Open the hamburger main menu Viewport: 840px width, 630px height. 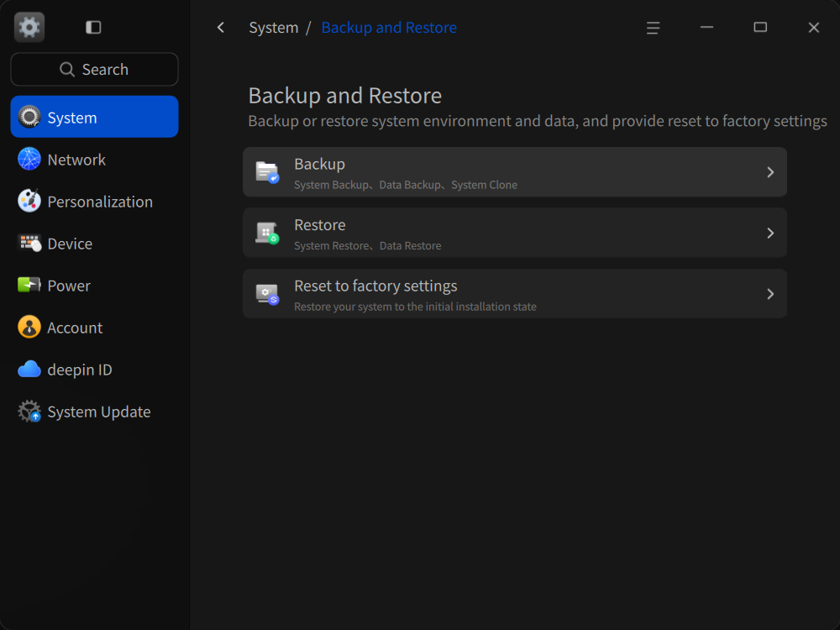pos(653,28)
